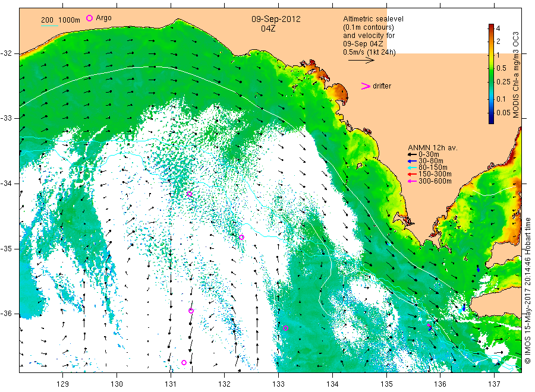This screenshot has width=535, height=392.
Task: Click the MODIS chlorophyll color bar
Action: click(x=491, y=74)
